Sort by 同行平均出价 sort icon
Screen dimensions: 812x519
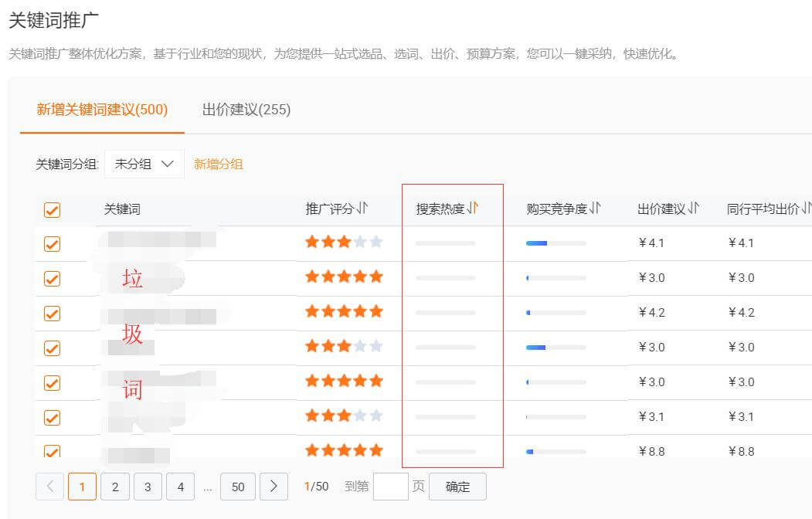pos(807,209)
